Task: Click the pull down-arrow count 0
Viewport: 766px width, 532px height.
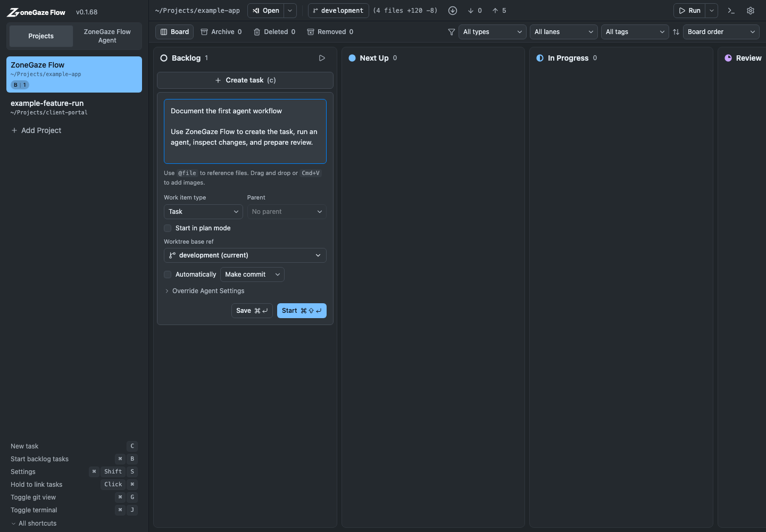Action: (x=475, y=11)
